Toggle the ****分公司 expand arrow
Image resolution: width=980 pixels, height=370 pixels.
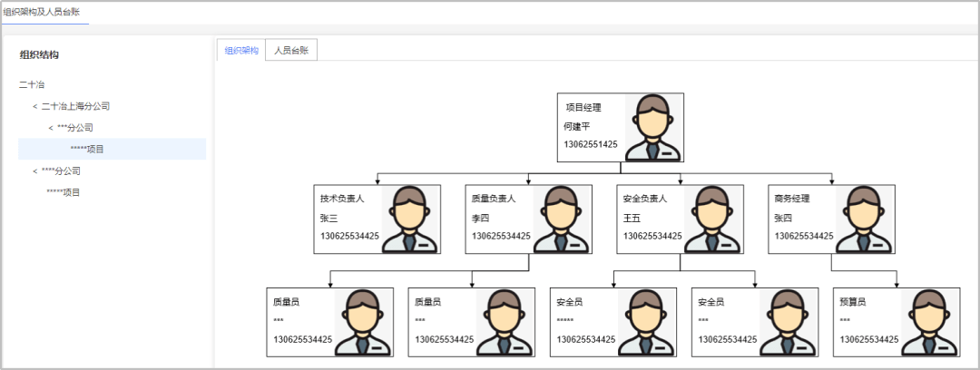pyautogui.click(x=35, y=170)
